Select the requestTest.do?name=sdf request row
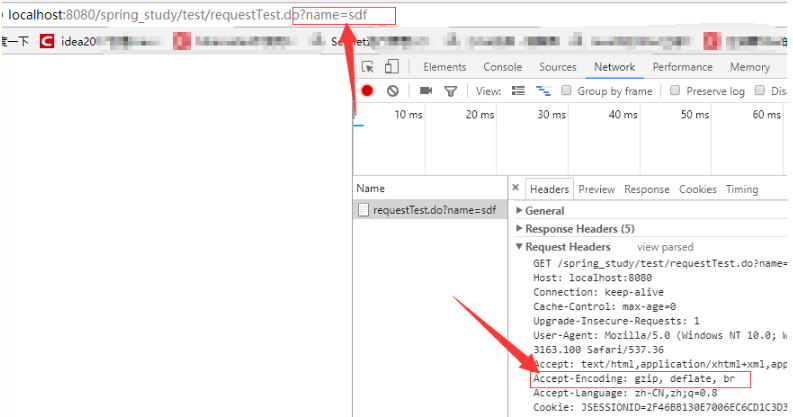Viewport: 793px width, 417px height. [x=433, y=210]
